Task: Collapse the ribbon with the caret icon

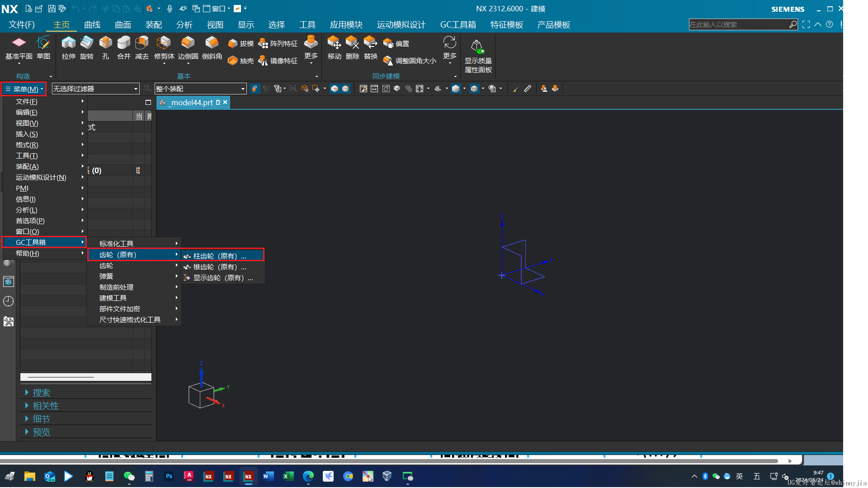Action: pos(818,24)
